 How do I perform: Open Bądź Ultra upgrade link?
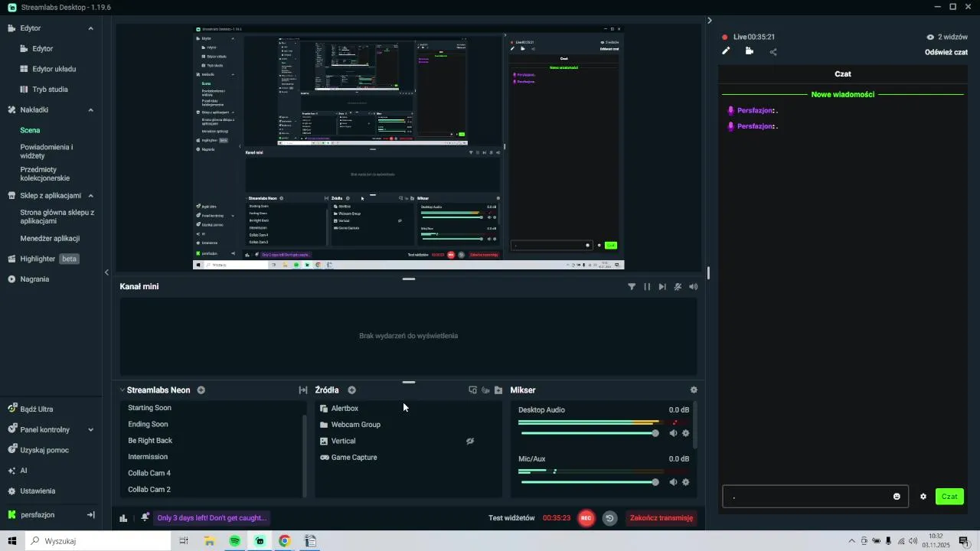coord(37,409)
